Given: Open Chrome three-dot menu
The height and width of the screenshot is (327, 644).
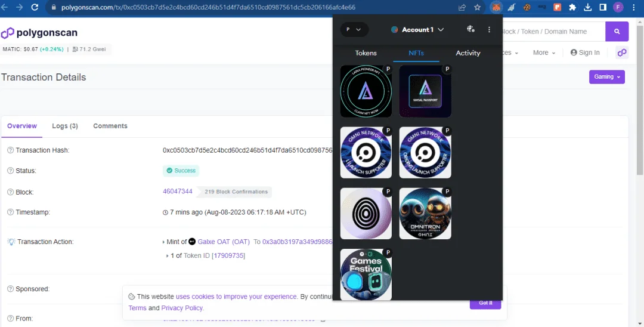Looking at the screenshot, I should point(634,7).
